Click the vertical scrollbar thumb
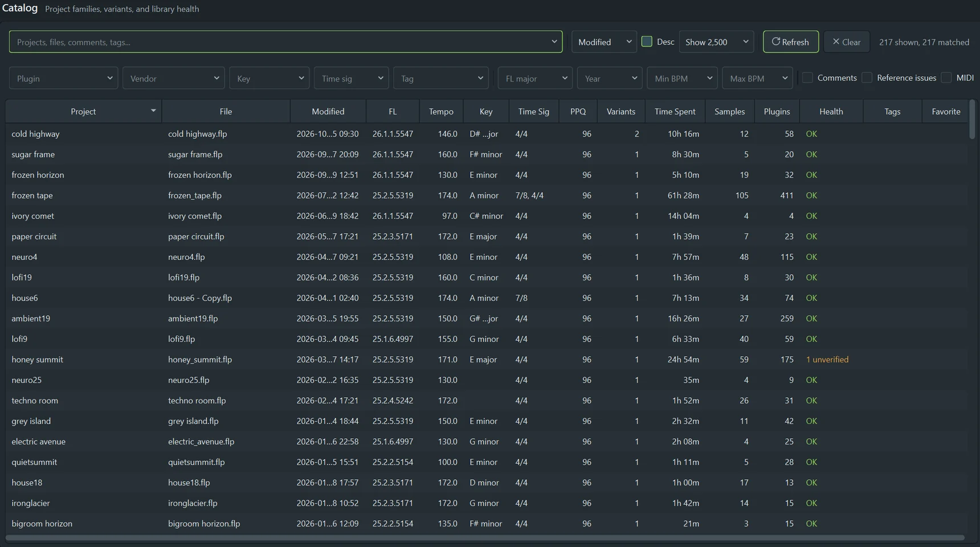The height and width of the screenshot is (547, 980). (x=972, y=119)
